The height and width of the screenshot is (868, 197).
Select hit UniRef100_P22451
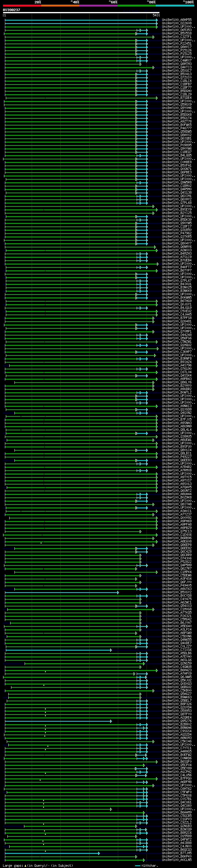click(177, 43)
